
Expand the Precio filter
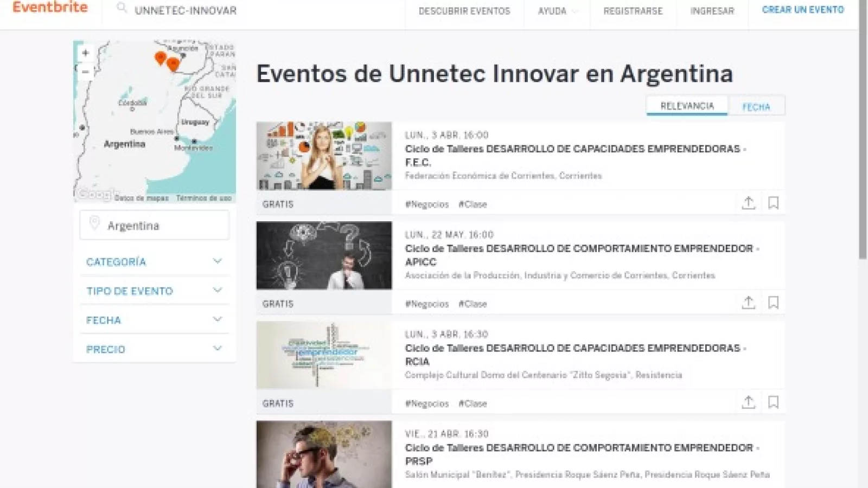pos(154,350)
